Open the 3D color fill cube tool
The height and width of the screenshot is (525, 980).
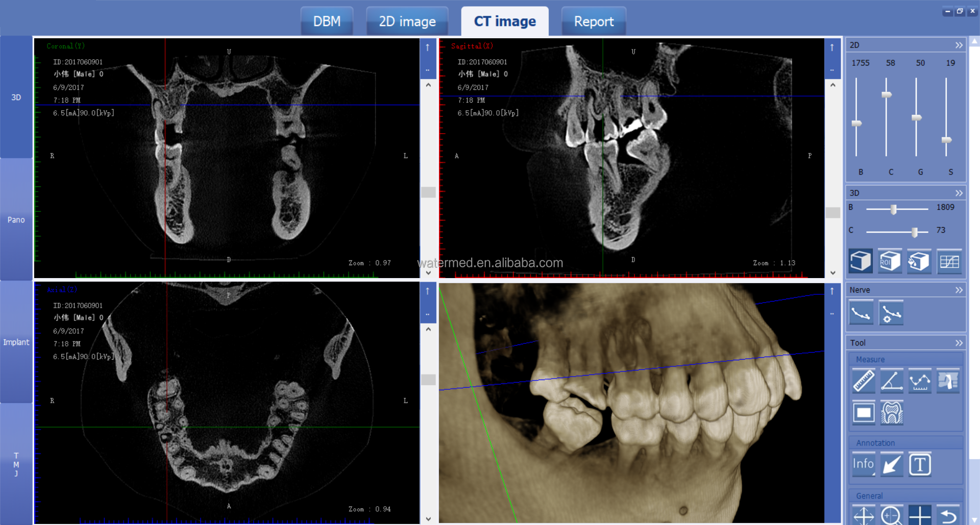click(x=919, y=261)
